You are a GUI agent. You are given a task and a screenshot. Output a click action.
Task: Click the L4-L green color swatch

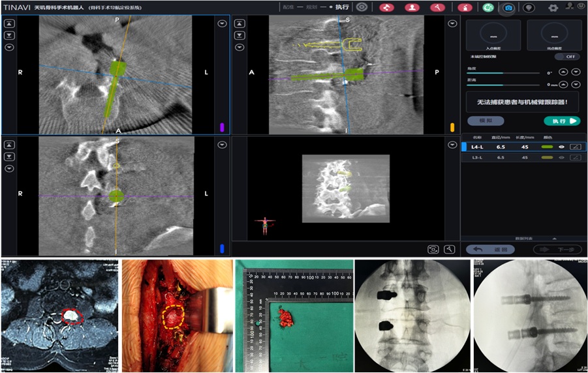(547, 147)
